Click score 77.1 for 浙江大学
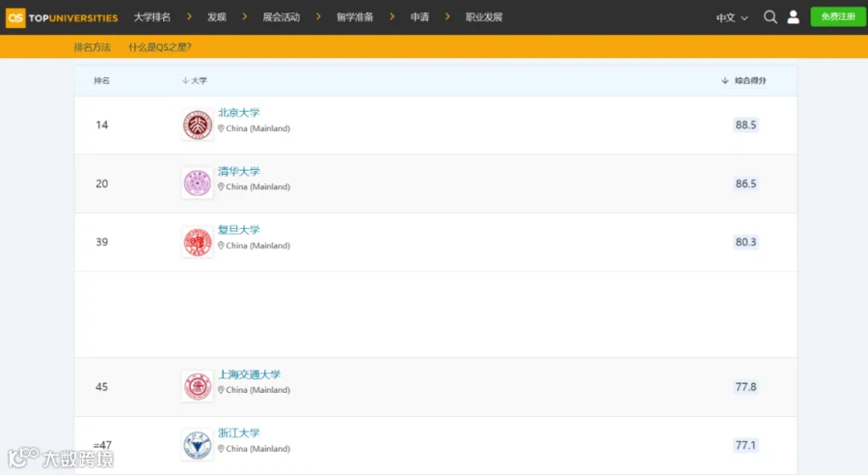 click(746, 445)
